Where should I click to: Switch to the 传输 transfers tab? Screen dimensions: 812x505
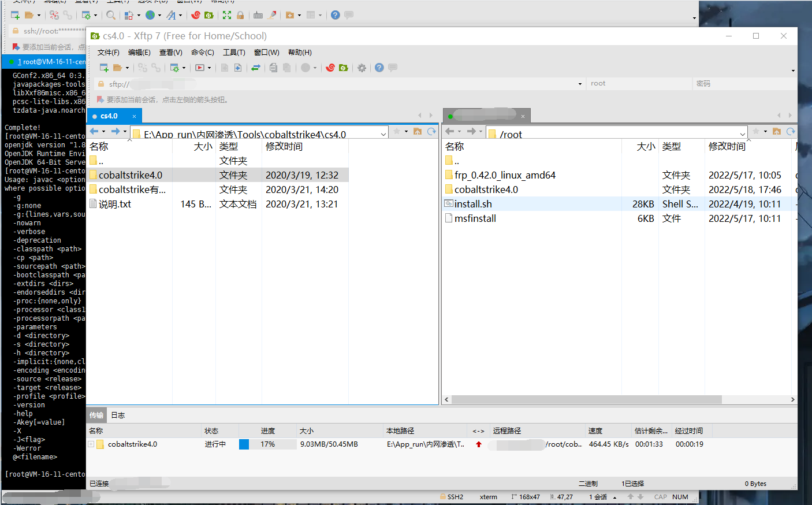96,415
